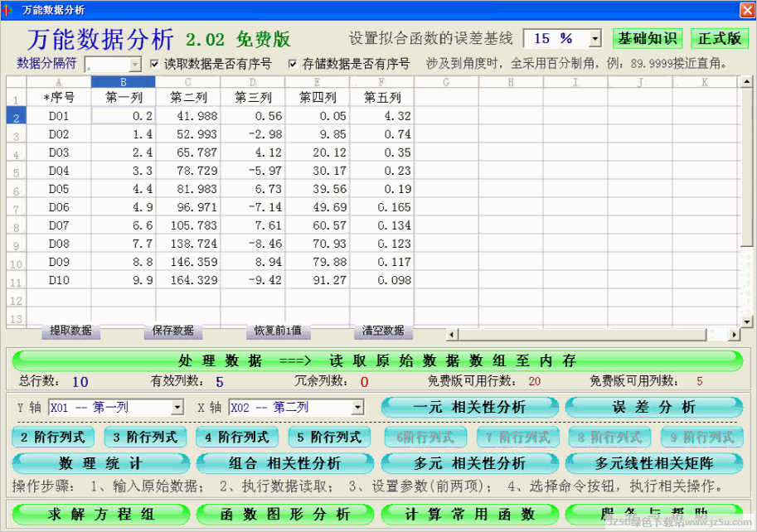Click the 第五列 header cell

click(382, 98)
